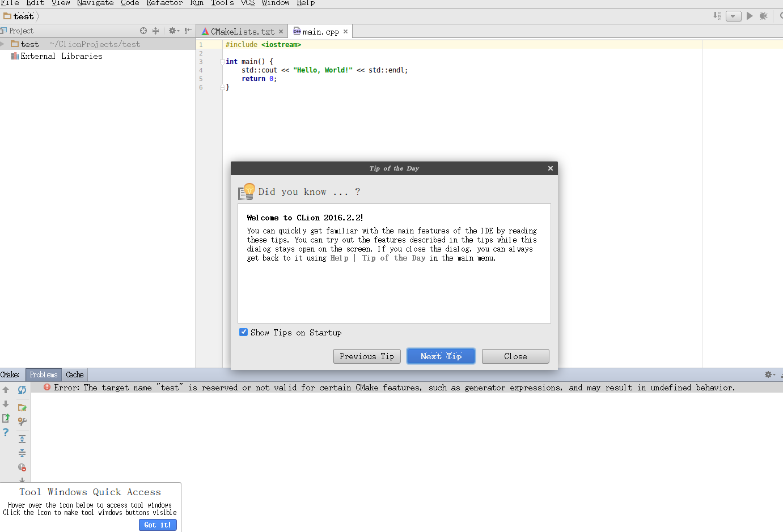Click the open CMakeLists folder-edit icon

(x=22, y=407)
